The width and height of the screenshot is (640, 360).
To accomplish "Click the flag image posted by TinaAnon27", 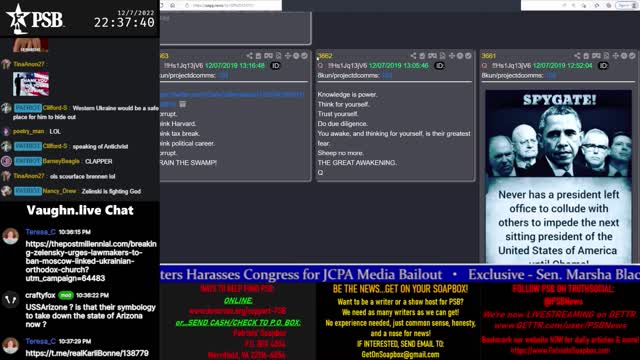I will (x=31, y=84).
